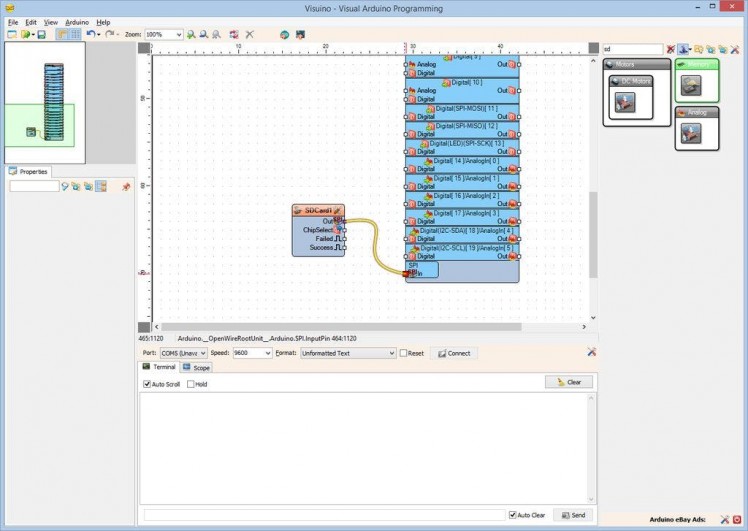Click the Delete (X) toolbar icon
Viewport: 748px width, 531px height.
(249, 34)
